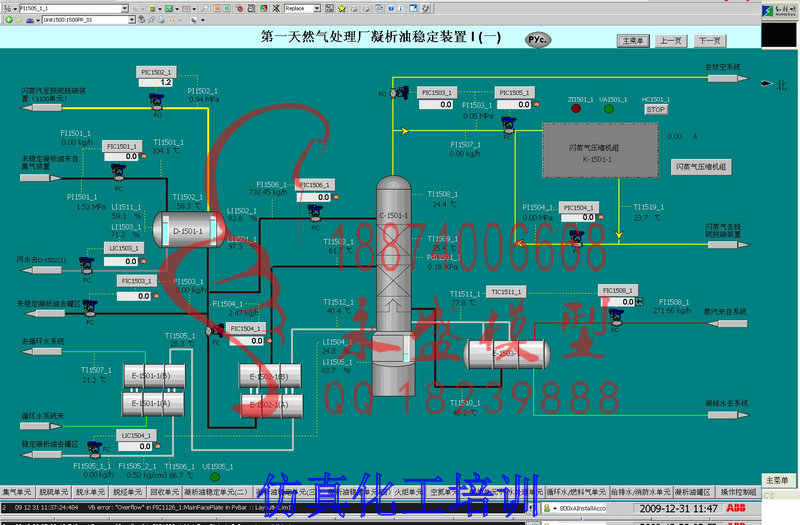Open the 脱硫单元 tab
The height and width of the screenshot is (525, 800).
[53, 492]
